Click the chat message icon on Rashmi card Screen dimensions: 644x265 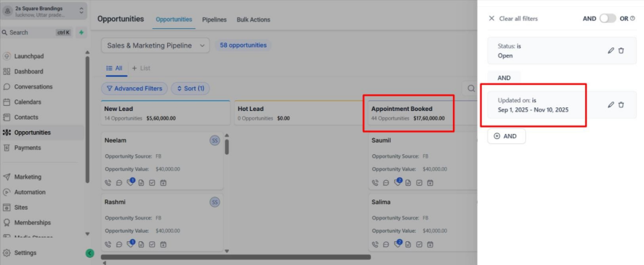[119, 244]
